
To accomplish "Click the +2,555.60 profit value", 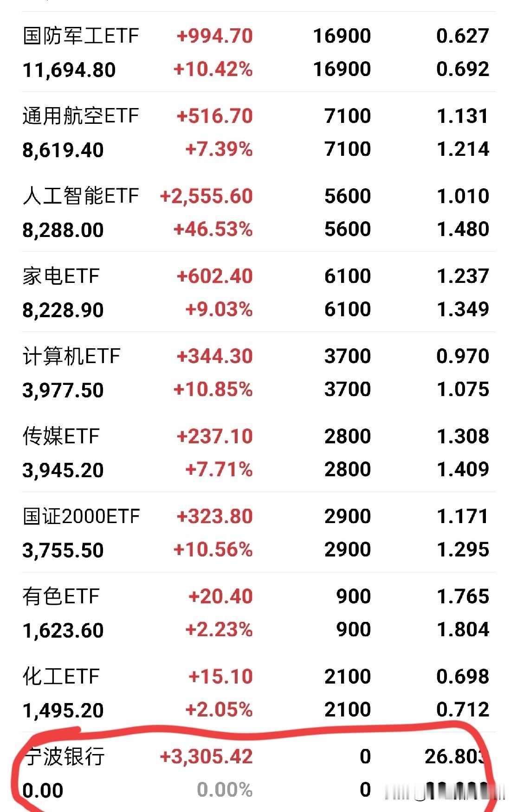I will tap(206, 196).
